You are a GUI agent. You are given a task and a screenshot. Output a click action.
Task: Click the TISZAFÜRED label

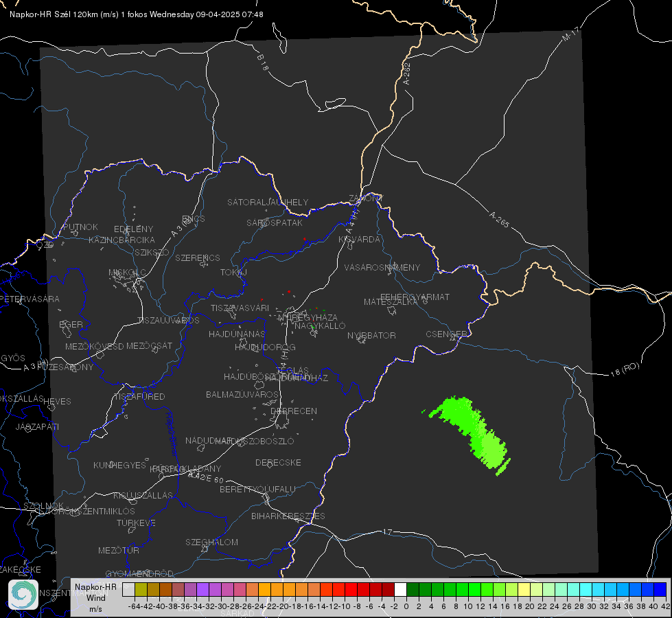coord(139,397)
